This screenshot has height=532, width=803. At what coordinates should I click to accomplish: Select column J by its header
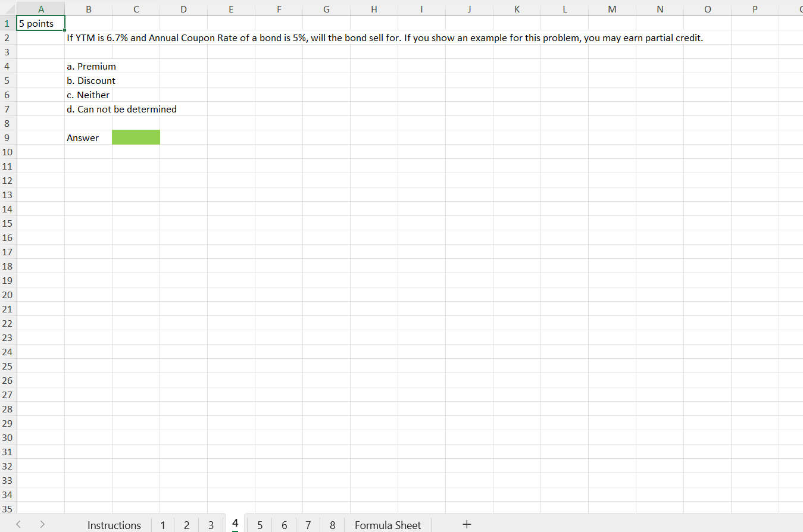click(469, 9)
